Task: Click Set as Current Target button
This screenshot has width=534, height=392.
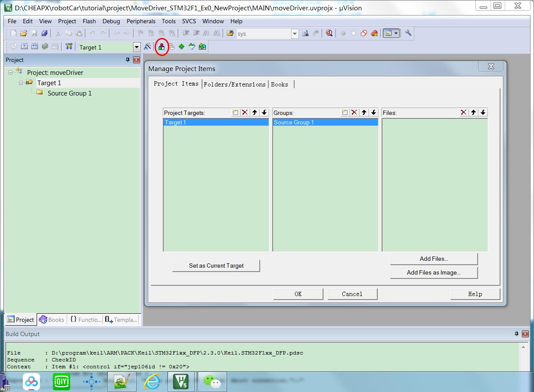Action: pos(216,265)
